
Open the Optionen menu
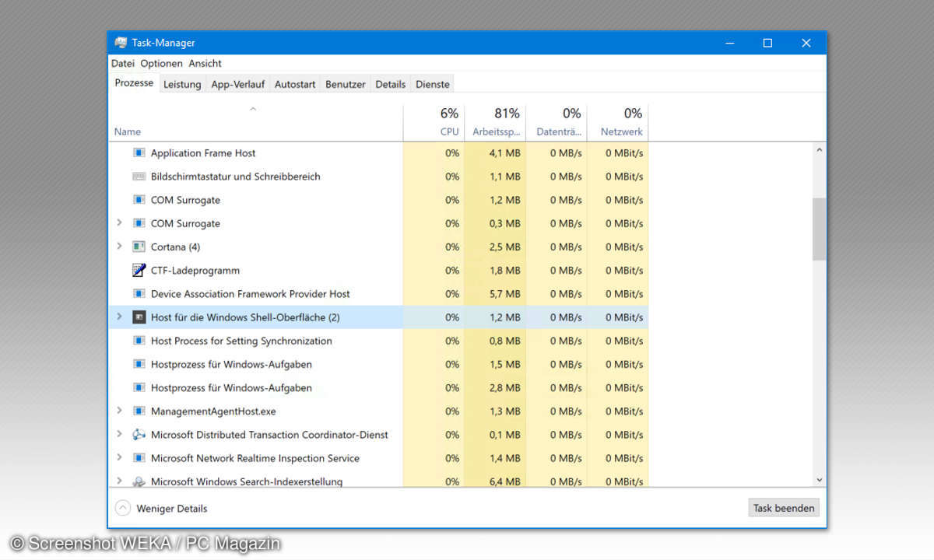click(162, 64)
